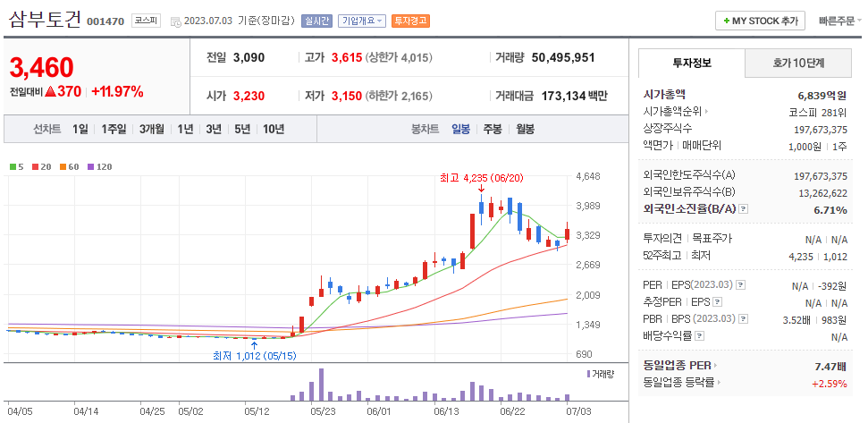Screen dimensions: 868x423
Task: Click the change rate +11.97%
Action: pos(117,92)
